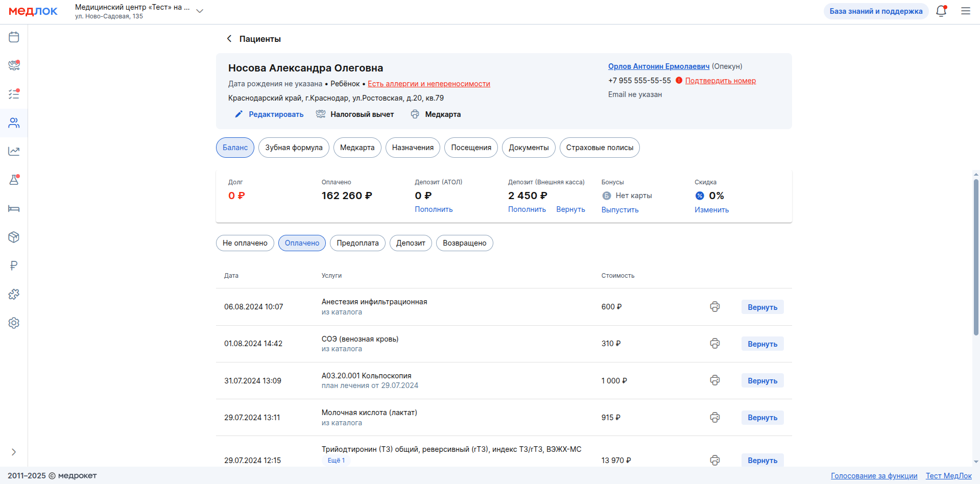Open the analytics chart icon in sidebar
Viewport: 980px width, 484px height.
point(14,151)
